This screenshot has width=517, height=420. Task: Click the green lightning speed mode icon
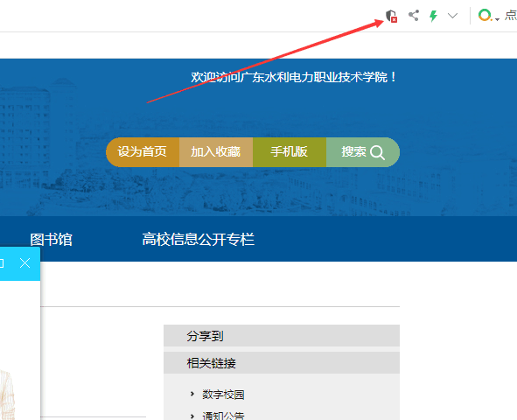click(x=433, y=16)
